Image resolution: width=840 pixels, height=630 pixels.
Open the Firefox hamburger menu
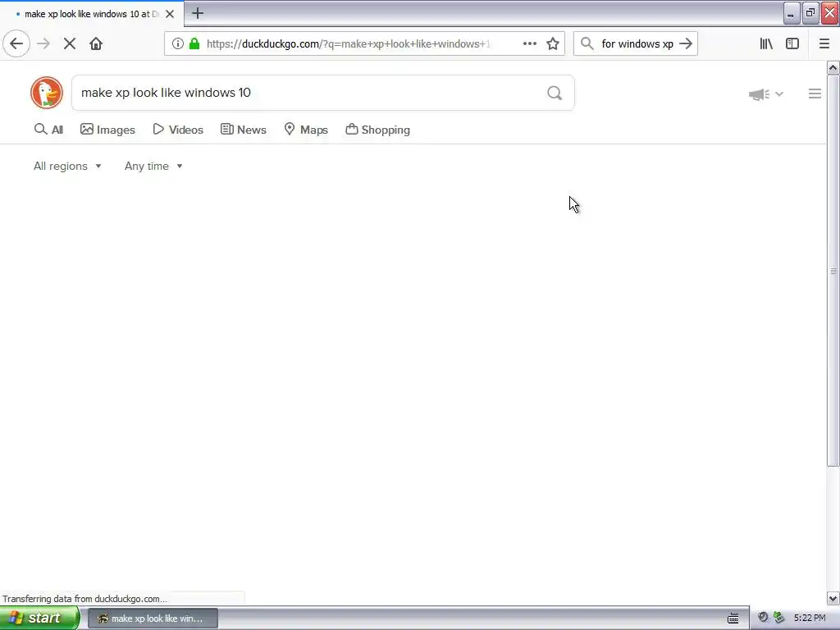[x=824, y=44]
